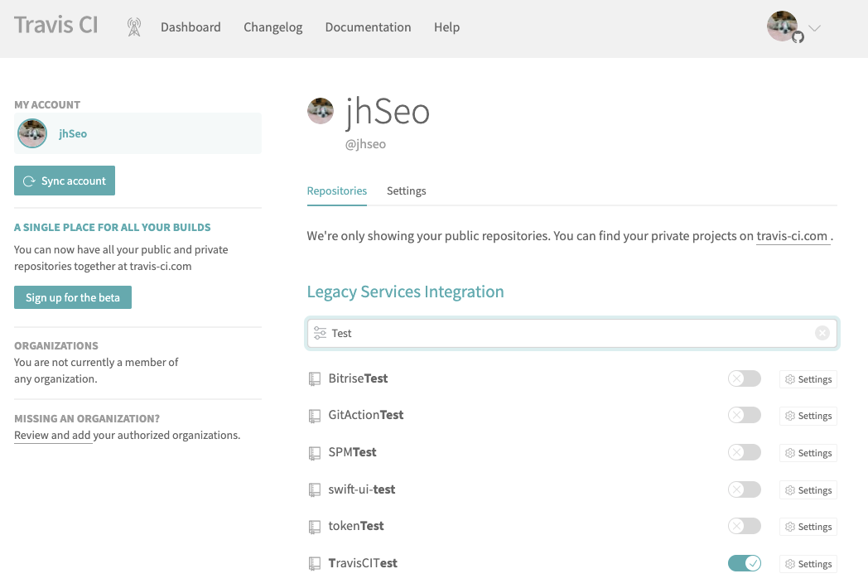Click the repository filter input field
This screenshot has width=868, height=588.
(571, 333)
